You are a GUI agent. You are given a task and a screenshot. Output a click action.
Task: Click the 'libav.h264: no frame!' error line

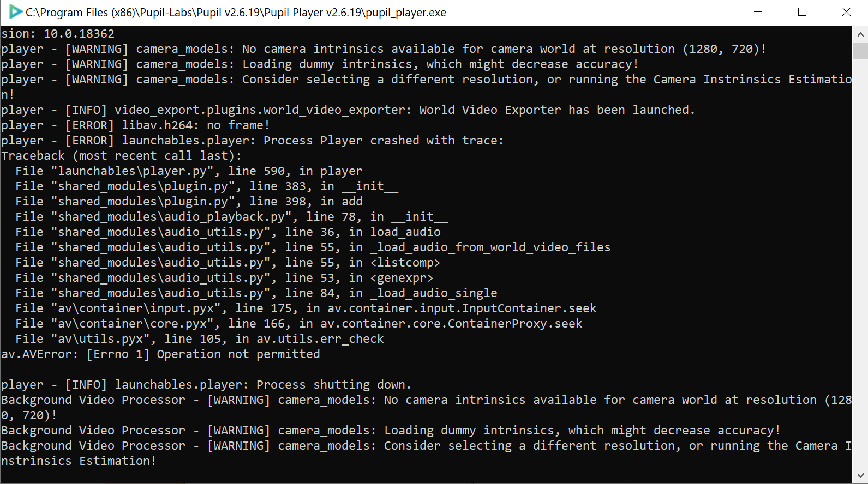click(135, 125)
